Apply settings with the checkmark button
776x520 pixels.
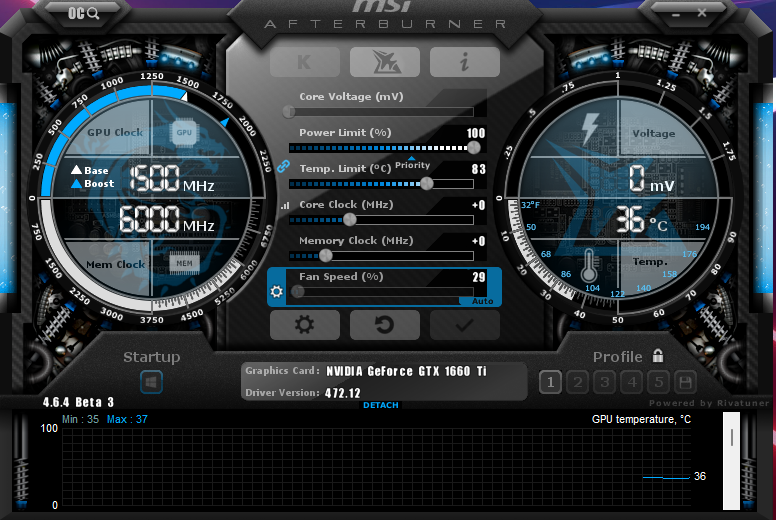click(465, 325)
